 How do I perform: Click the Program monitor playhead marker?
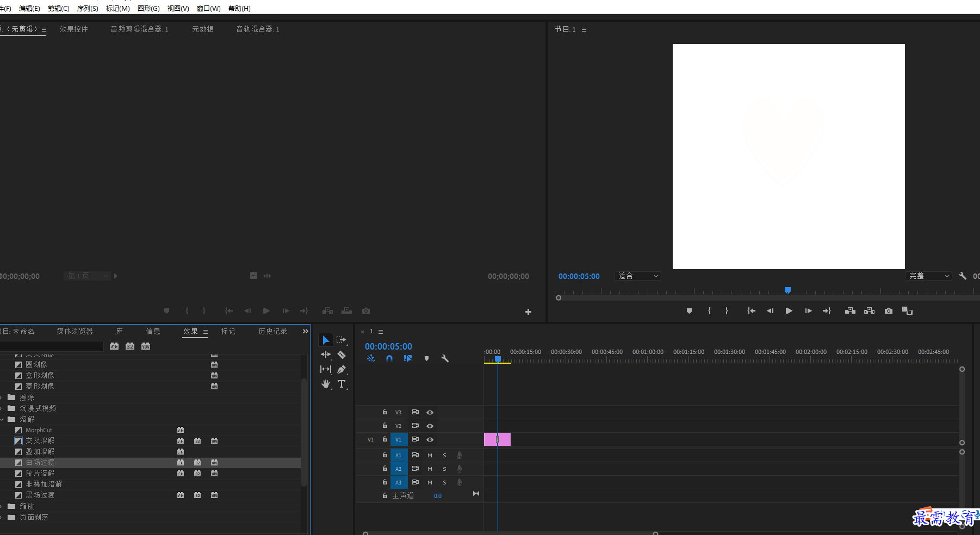787,290
